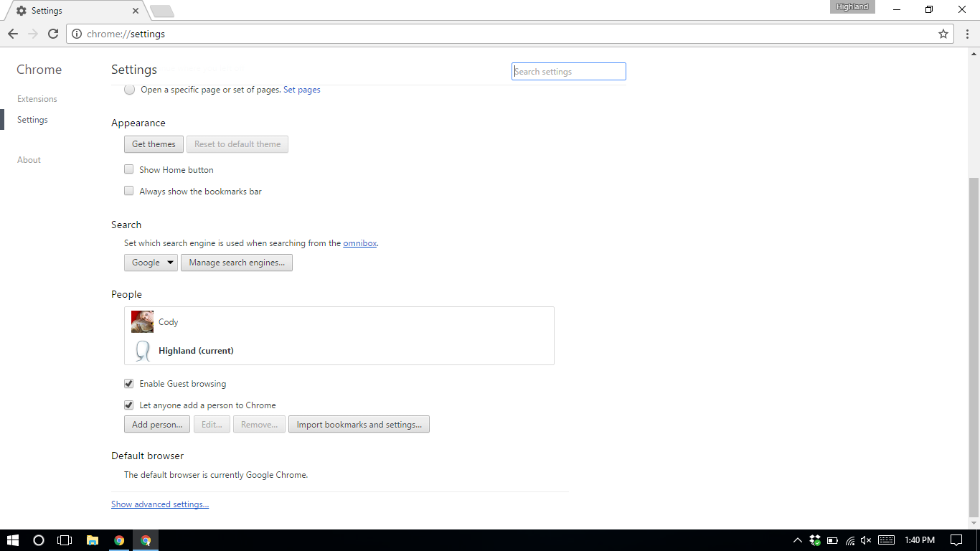Click Reset to default theme

pyautogui.click(x=237, y=144)
